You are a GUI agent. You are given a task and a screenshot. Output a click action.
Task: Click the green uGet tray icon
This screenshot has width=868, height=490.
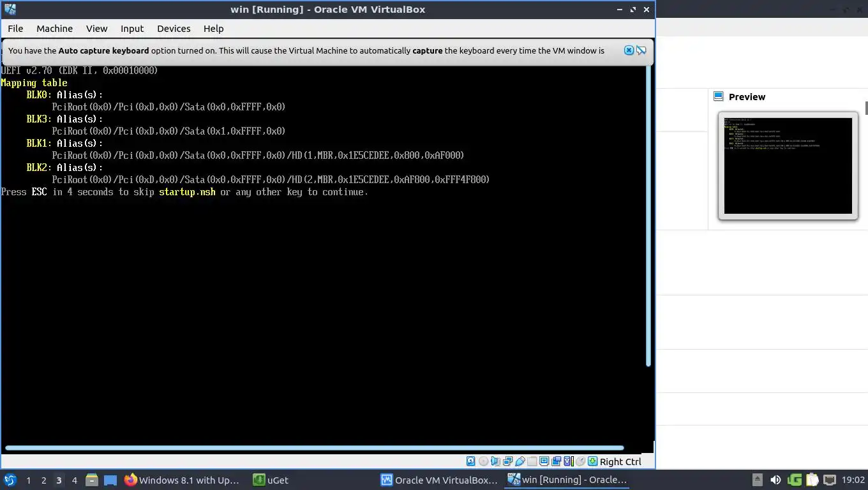pyautogui.click(x=795, y=480)
